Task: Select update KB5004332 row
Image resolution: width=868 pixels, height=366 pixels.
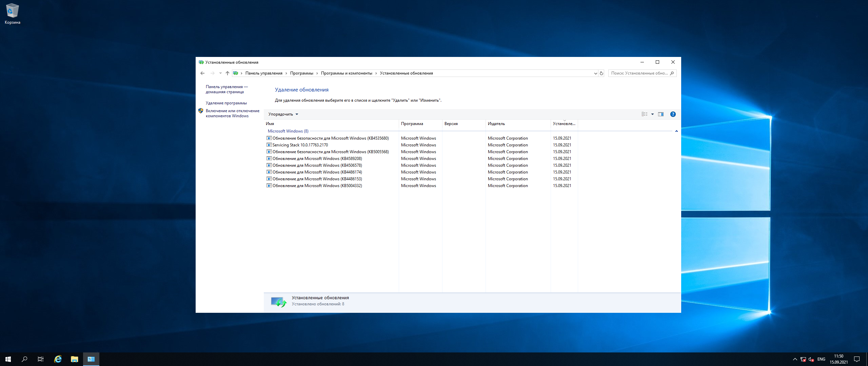Action: pyautogui.click(x=421, y=186)
